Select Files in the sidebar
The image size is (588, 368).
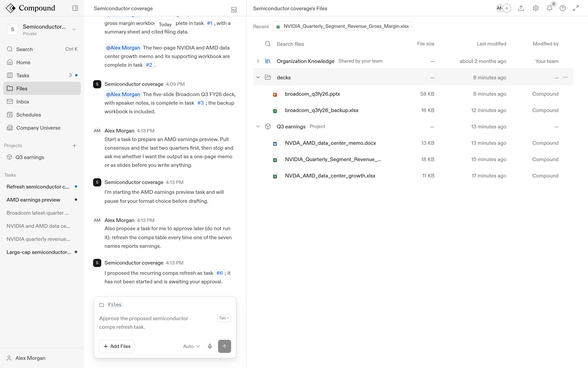coord(42,88)
